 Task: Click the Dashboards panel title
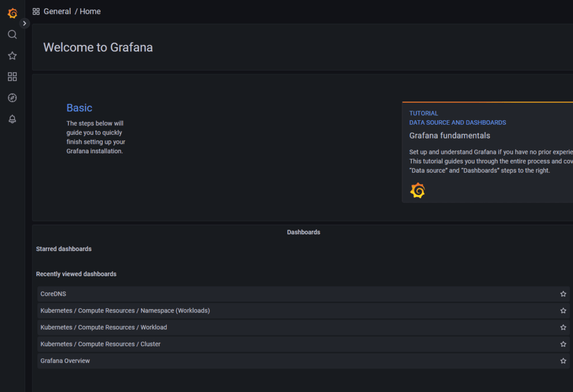303,233
